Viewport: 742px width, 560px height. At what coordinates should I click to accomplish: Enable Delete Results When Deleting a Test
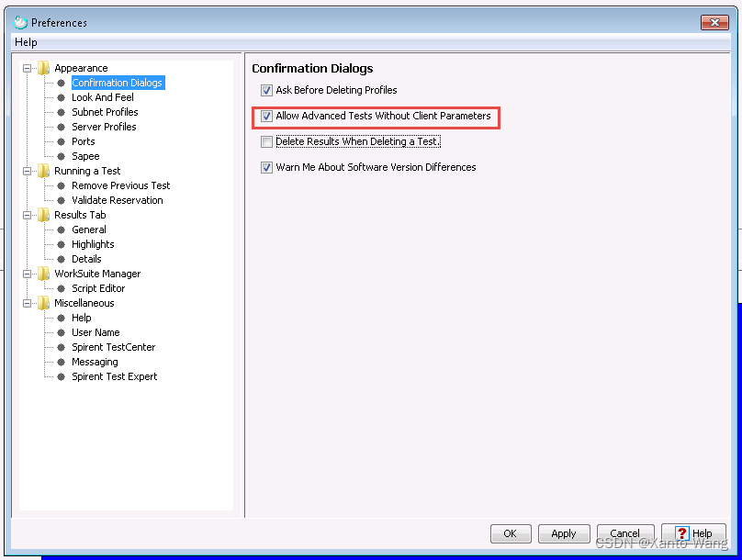tap(267, 141)
